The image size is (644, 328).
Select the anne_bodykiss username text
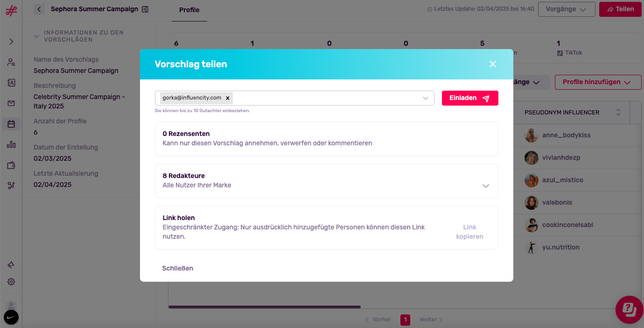click(566, 135)
